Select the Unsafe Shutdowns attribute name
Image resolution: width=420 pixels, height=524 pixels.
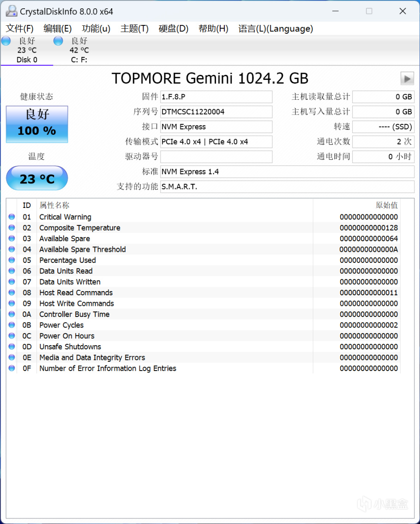(x=70, y=347)
